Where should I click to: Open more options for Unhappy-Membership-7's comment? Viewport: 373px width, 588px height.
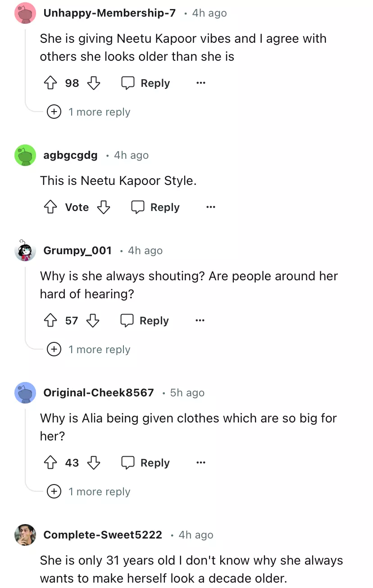[201, 83]
